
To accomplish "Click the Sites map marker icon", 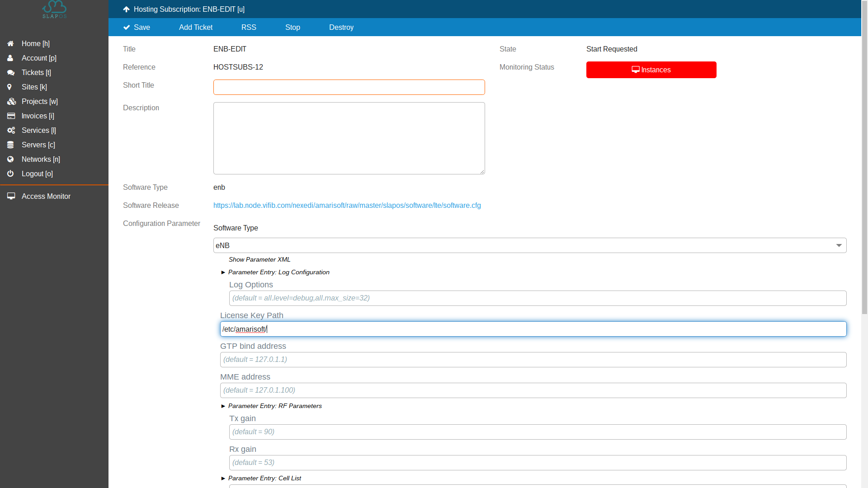I will [x=9, y=87].
